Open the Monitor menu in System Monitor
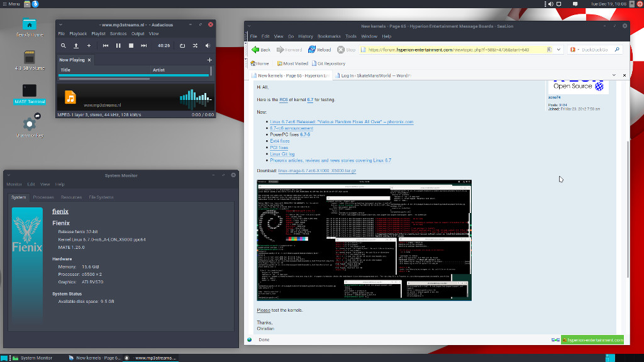Screen dimensions: 644x362 14,184
